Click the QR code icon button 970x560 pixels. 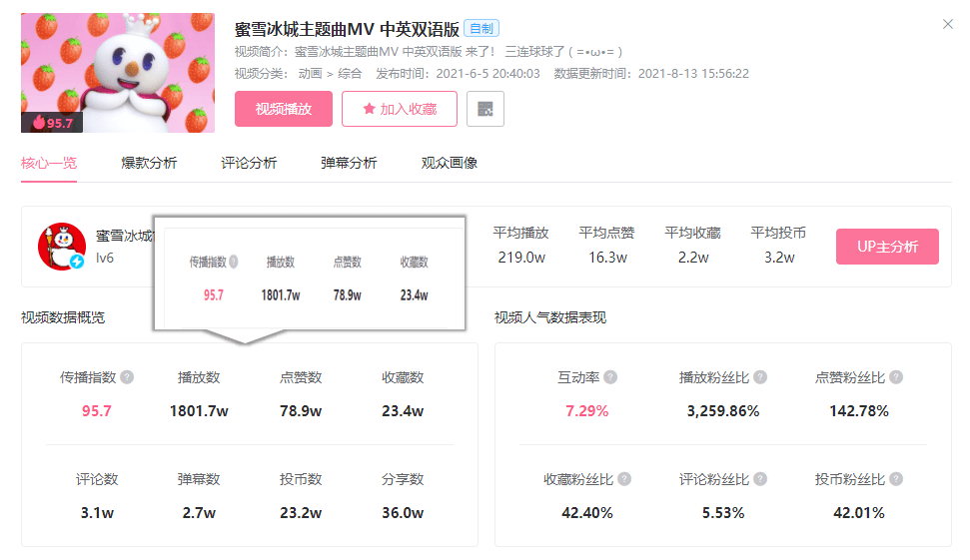485,109
